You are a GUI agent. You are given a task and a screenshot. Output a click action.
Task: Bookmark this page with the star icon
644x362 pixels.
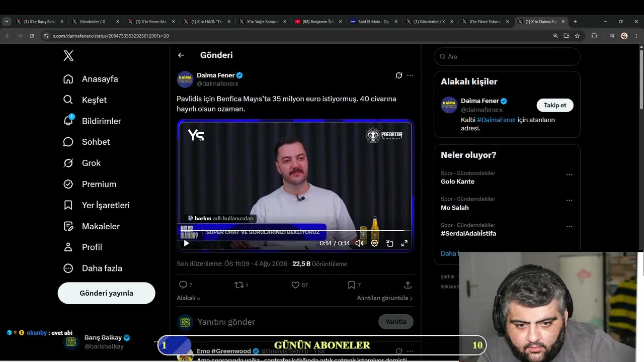coord(577,36)
